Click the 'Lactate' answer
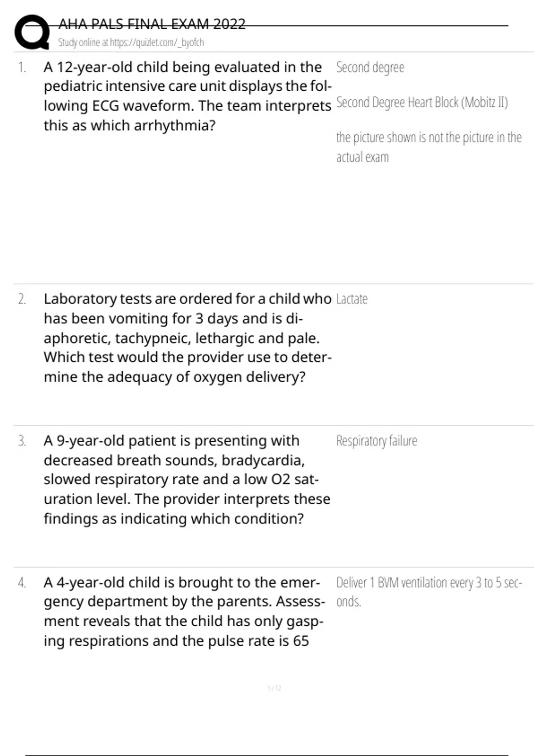Viewport: 534px width, 756px height. (x=352, y=299)
